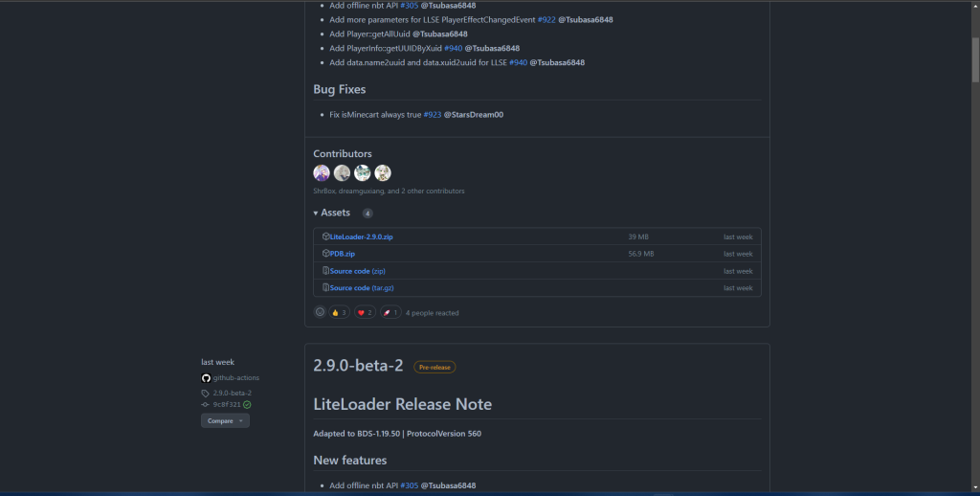The height and width of the screenshot is (496, 980).
Task: Download Source code (tar.gz)
Action: click(362, 287)
